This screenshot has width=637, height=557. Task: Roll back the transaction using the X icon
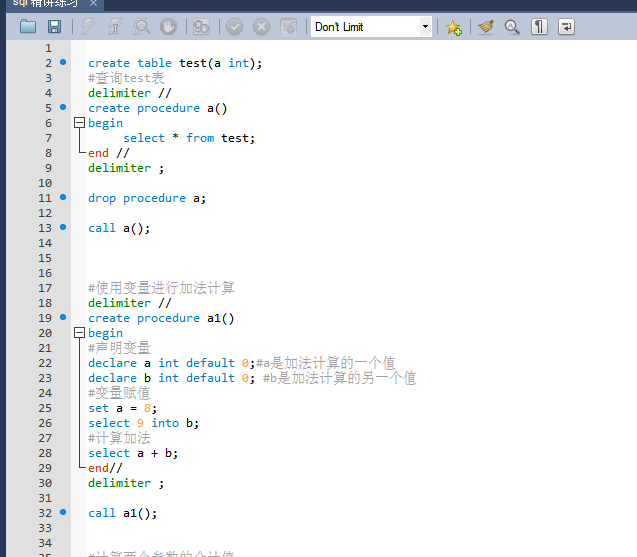pos(261,27)
